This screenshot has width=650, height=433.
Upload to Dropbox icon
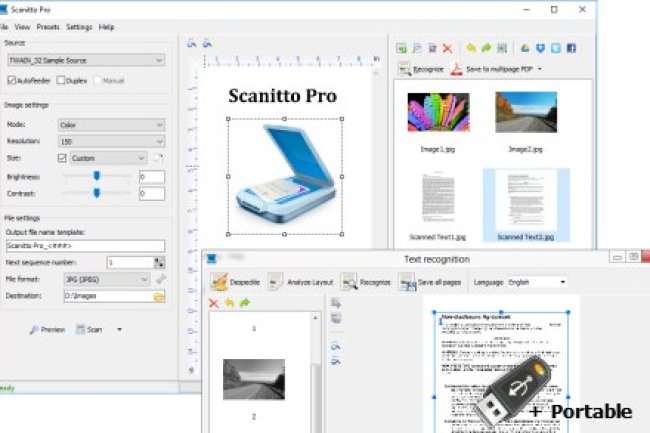coord(540,48)
